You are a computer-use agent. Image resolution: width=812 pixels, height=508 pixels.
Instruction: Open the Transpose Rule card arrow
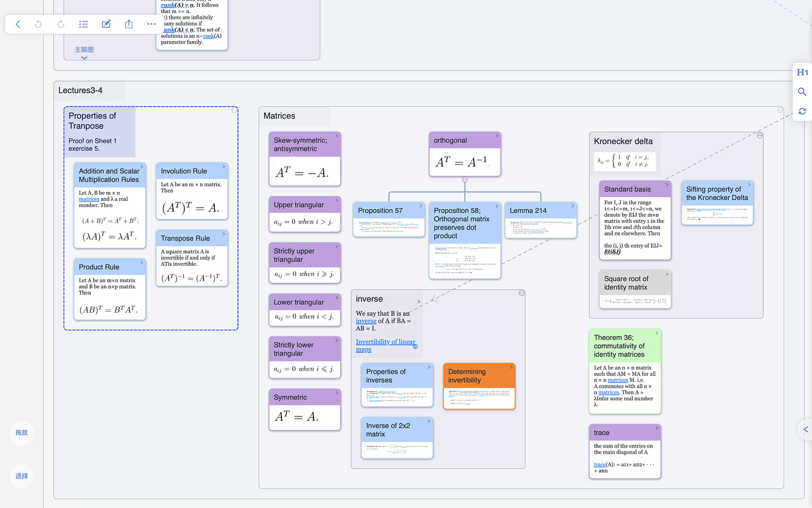(224, 234)
